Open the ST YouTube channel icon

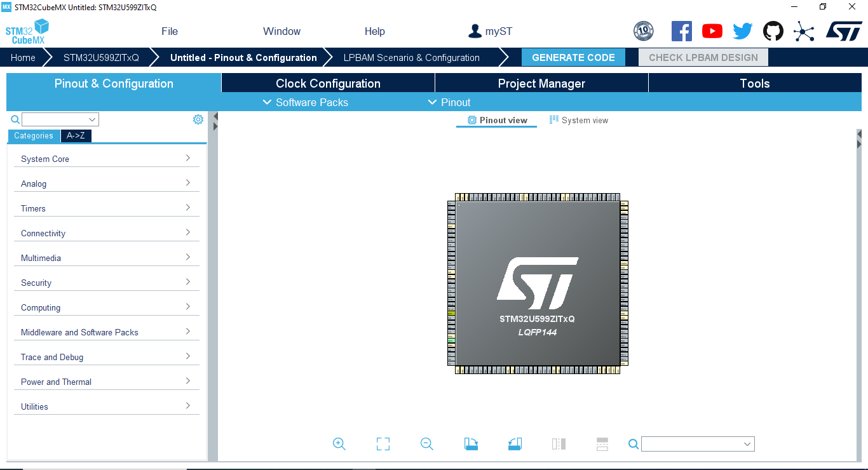coord(712,30)
